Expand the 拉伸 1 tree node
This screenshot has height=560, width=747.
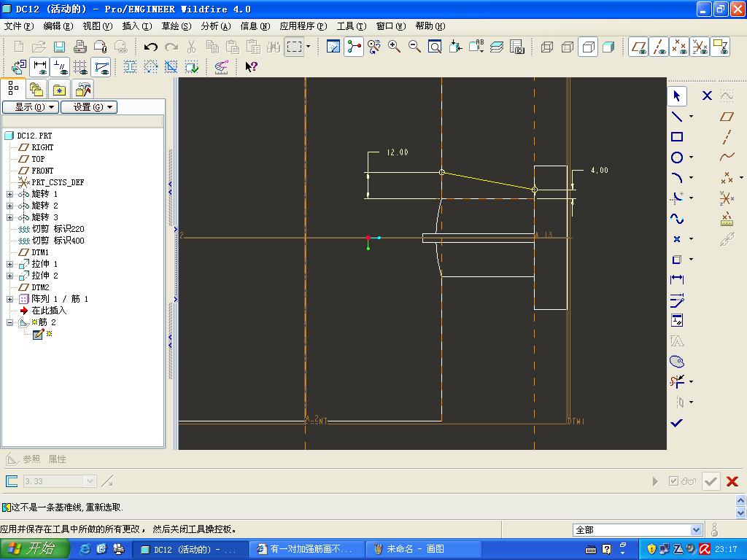[9, 264]
